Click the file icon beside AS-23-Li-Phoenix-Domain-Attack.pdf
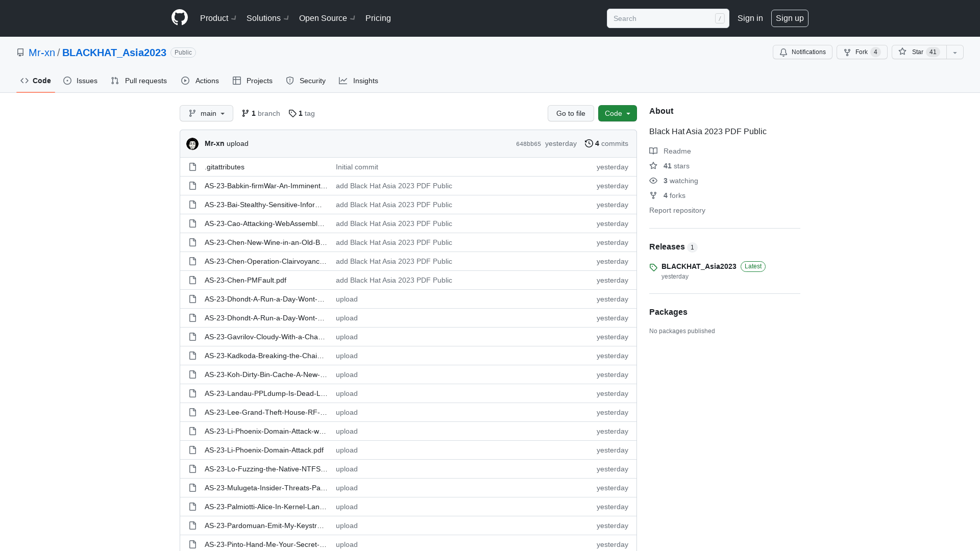Viewport: 980px width, 551px height. coord(192,450)
